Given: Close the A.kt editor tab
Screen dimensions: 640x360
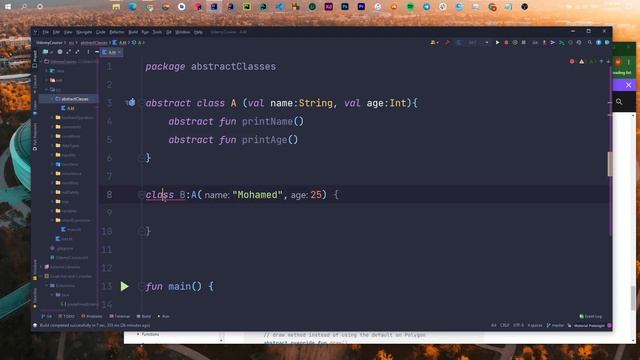Looking at the screenshot, I should click(x=119, y=52).
